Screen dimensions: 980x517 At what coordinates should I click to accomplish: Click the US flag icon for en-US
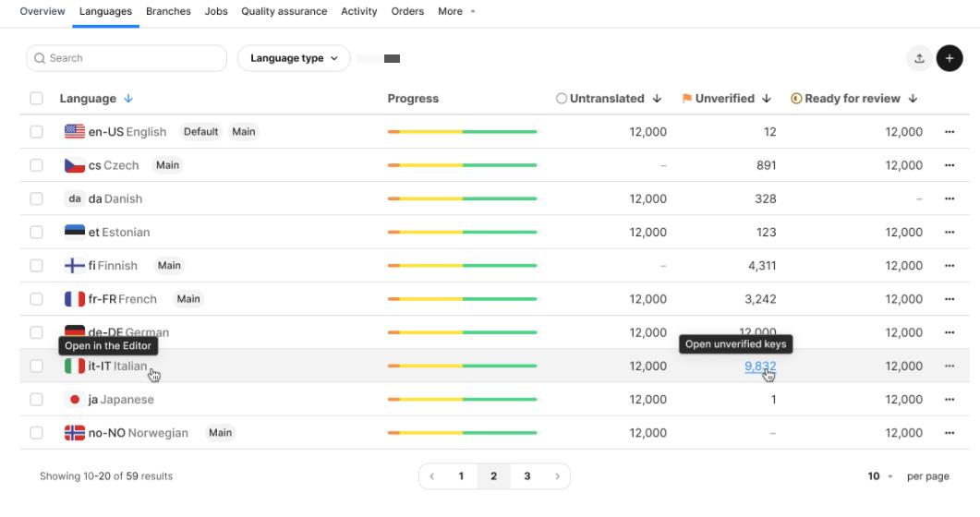tap(75, 132)
